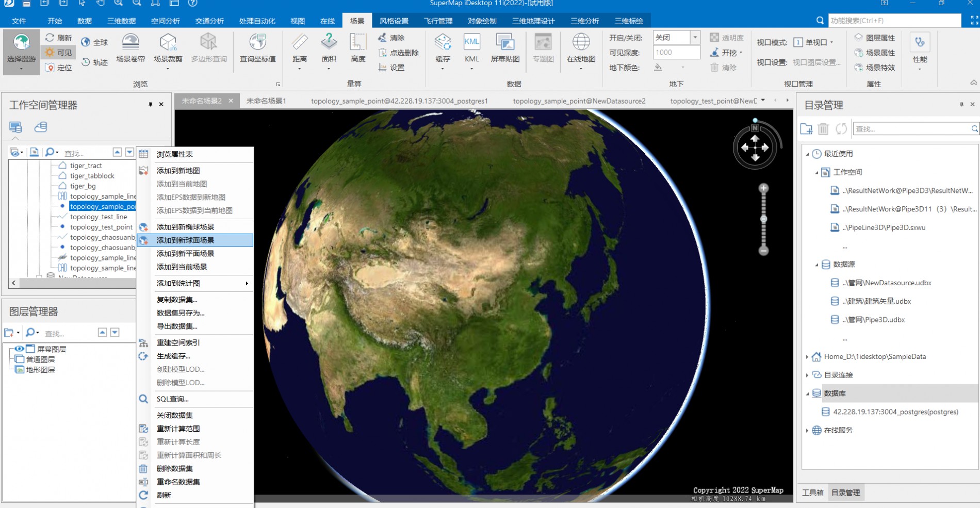Click the compass navigation control on globe
The height and width of the screenshot is (508, 980).
(755, 148)
